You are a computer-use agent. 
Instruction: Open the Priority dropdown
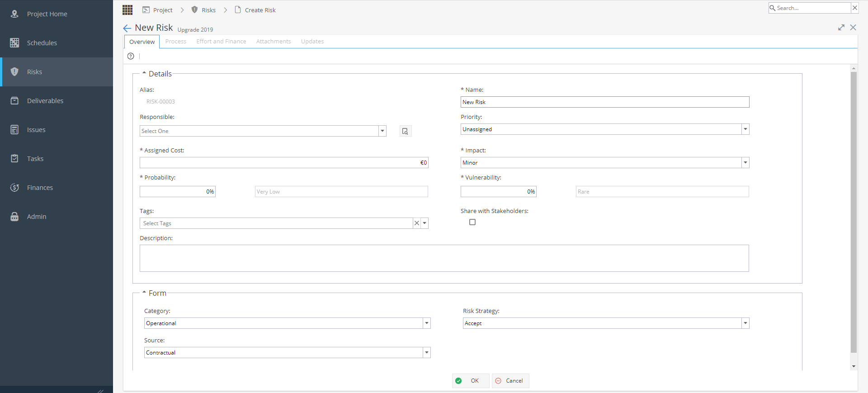coord(745,129)
